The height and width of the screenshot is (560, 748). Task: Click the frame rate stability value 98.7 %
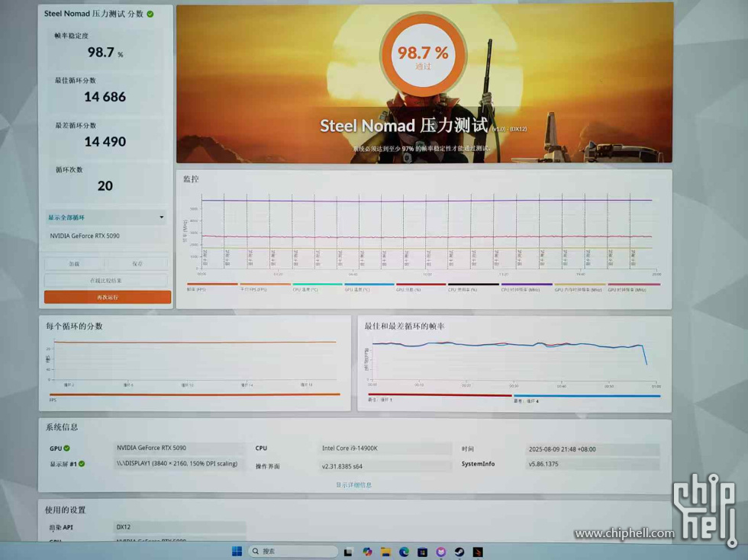[x=105, y=52]
